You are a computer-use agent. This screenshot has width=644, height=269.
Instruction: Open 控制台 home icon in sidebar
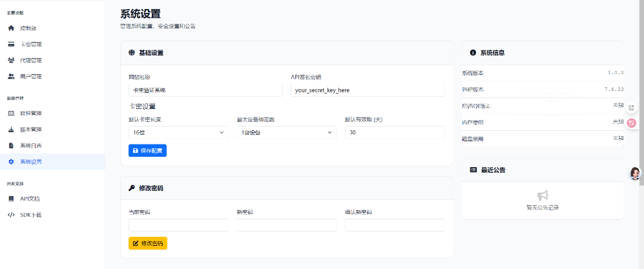pos(11,28)
